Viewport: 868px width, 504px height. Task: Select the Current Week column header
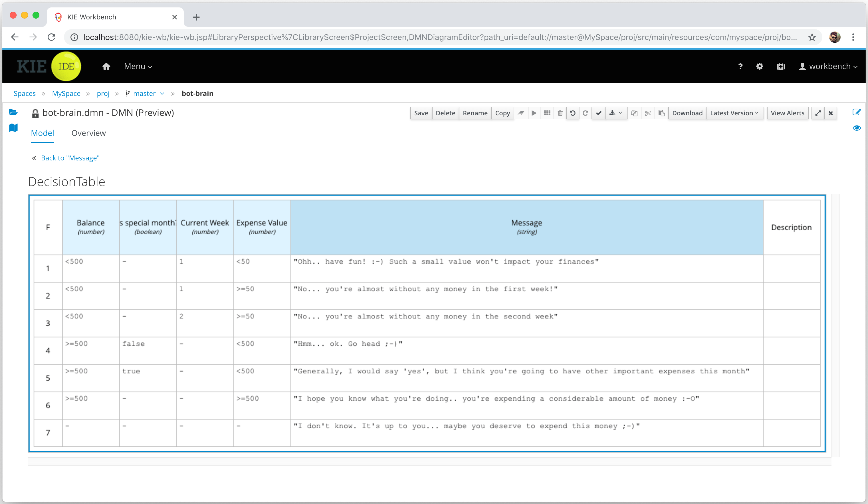[205, 227]
